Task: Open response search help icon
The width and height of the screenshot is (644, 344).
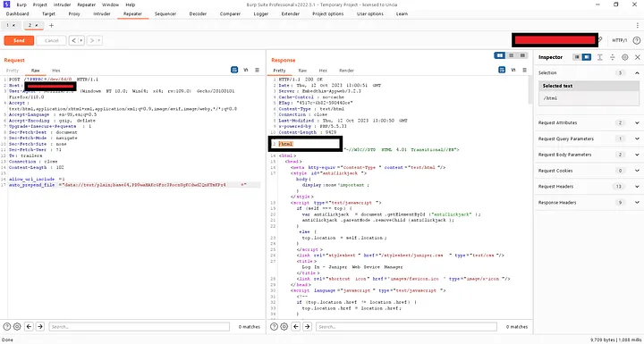Action: pyautogui.click(x=274, y=327)
